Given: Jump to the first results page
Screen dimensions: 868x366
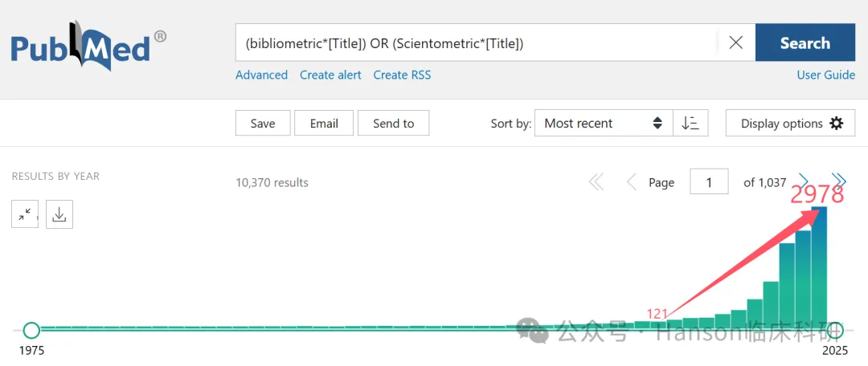Looking at the screenshot, I should coord(596,182).
